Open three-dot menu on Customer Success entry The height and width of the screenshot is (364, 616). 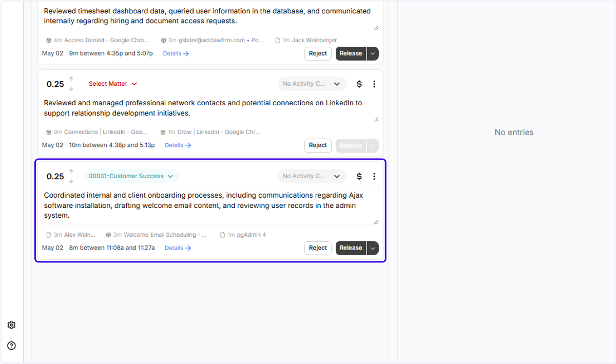point(374,176)
